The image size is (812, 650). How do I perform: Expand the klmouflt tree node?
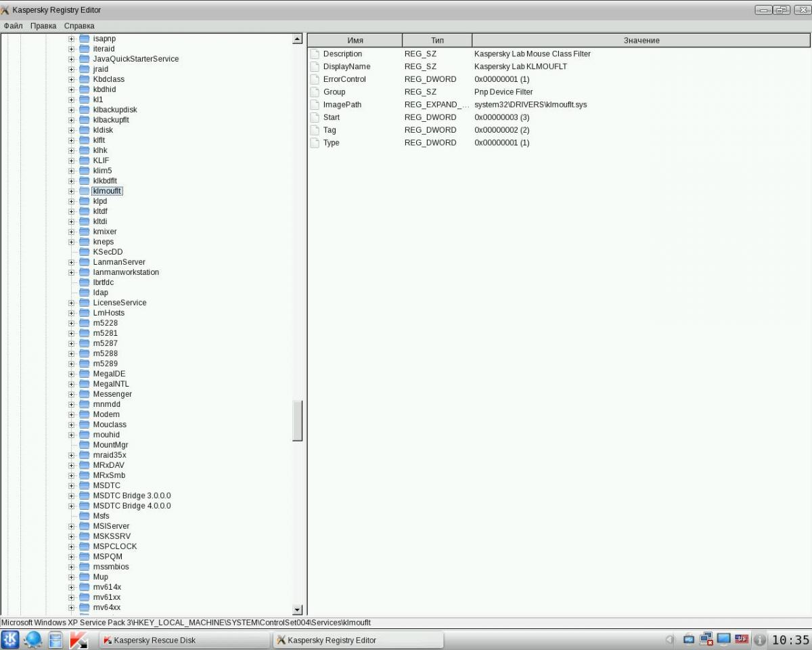click(x=71, y=191)
